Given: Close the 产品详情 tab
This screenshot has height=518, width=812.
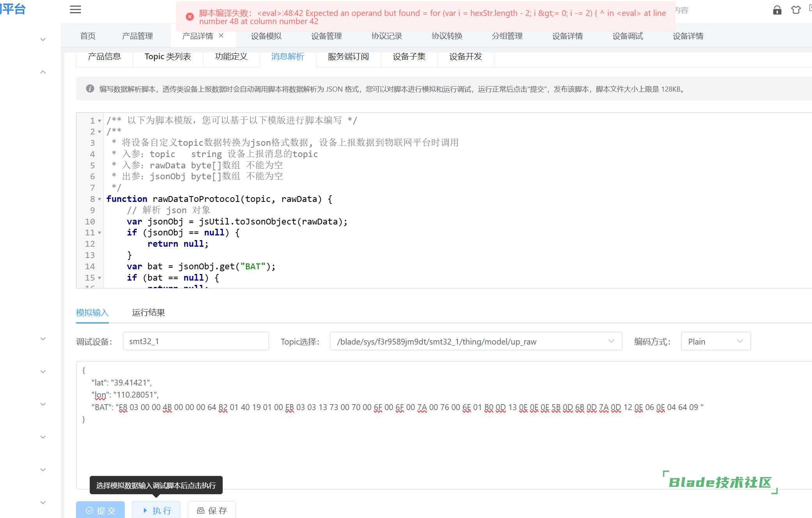Looking at the screenshot, I should 221,35.
